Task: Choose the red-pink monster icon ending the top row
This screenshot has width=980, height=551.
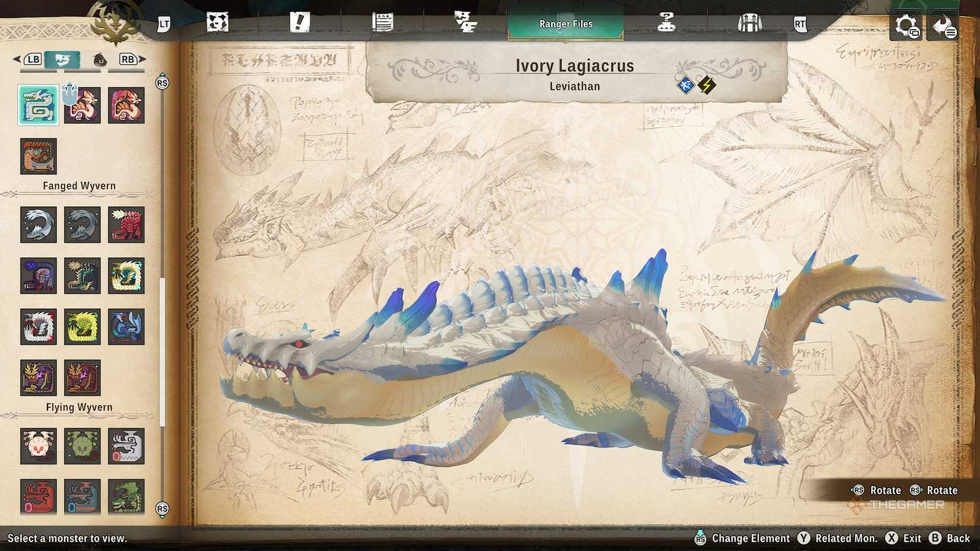Action: tap(127, 105)
